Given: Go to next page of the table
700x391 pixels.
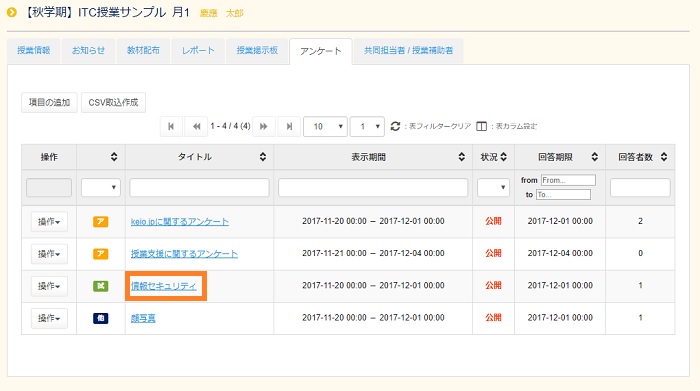Looking at the screenshot, I should [x=263, y=126].
